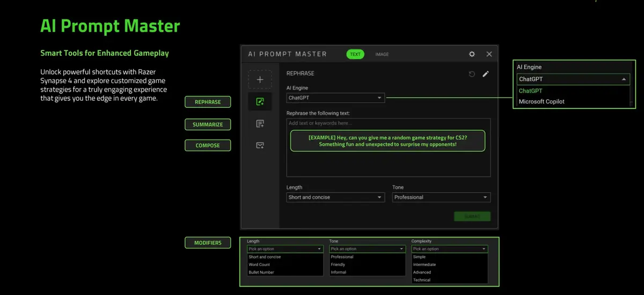Choose ChatGPT in the AI Engine list
Image resolution: width=644 pixels, height=295 pixels.
point(530,91)
